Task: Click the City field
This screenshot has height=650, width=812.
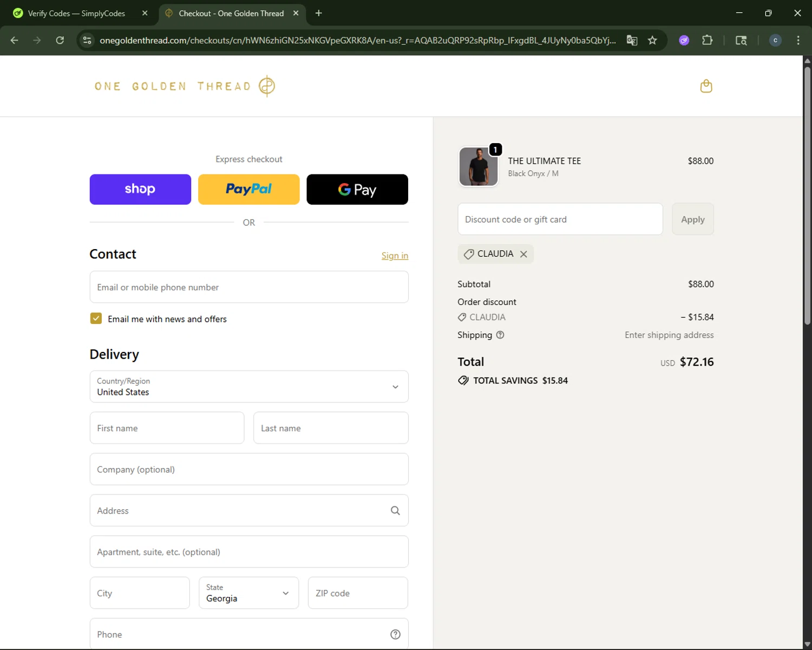Action: pos(140,593)
